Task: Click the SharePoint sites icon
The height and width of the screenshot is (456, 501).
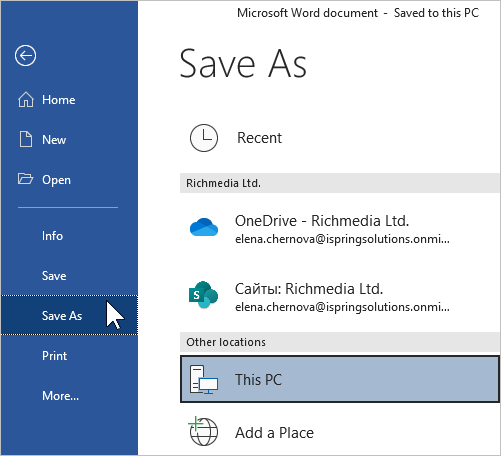Action: [203, 295]
